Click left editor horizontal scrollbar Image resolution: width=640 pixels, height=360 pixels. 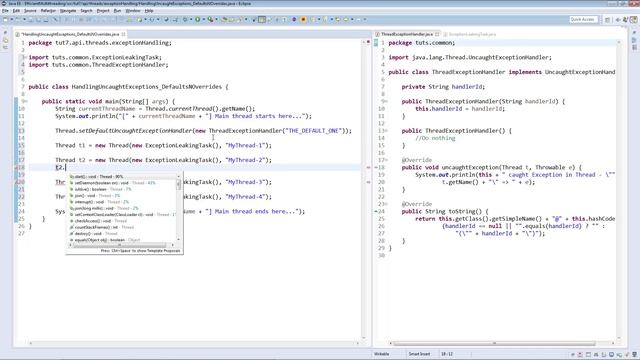(194, 343)
